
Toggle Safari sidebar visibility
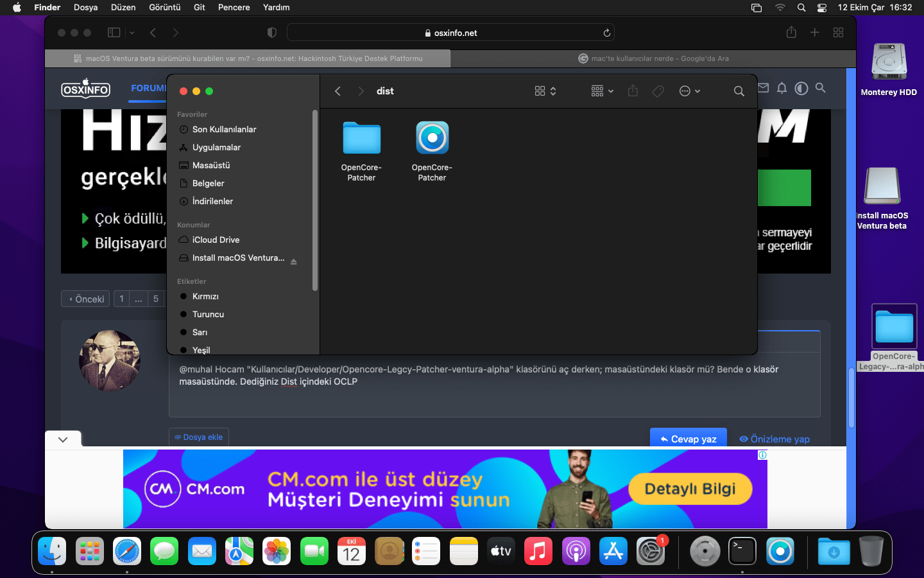[114, 33]
